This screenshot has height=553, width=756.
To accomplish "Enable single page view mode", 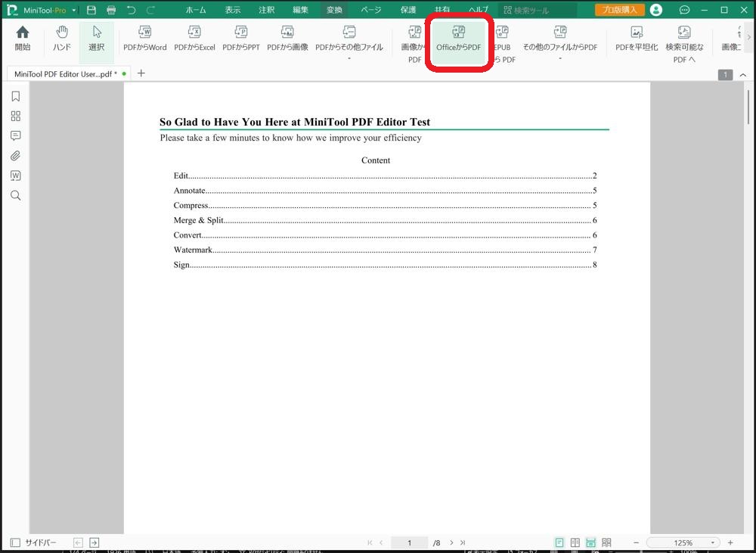I will tap(559, 542).
